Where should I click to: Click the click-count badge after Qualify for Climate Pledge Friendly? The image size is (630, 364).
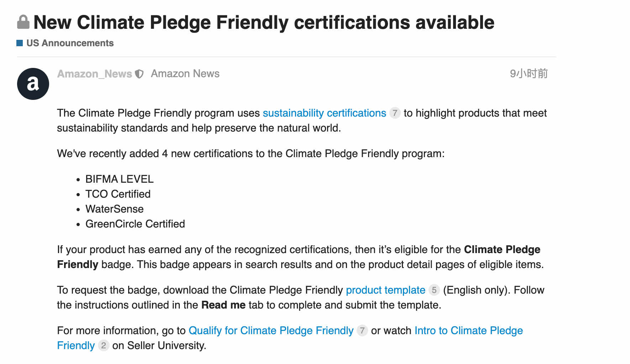[362, 331]
